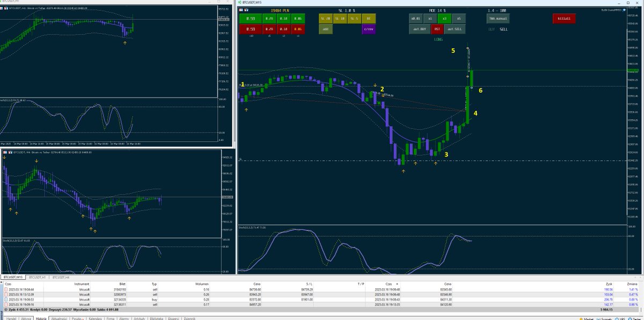
Task: Open the Handel terminal tab
Action: 11,318
